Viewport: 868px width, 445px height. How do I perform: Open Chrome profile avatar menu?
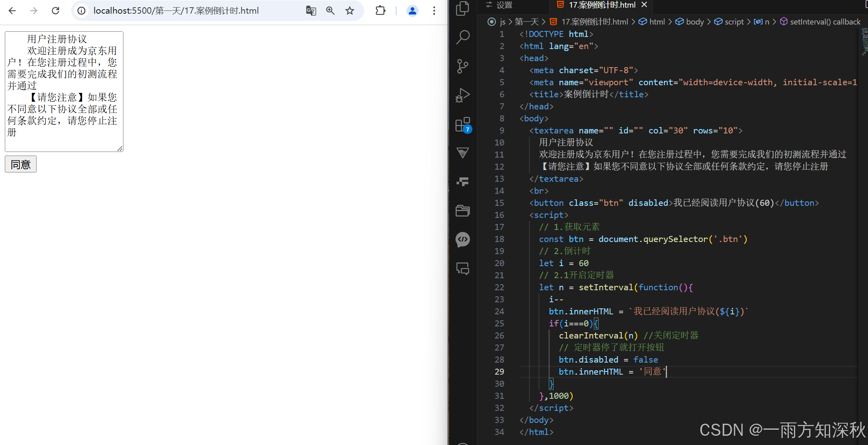[x=412, y=11]
